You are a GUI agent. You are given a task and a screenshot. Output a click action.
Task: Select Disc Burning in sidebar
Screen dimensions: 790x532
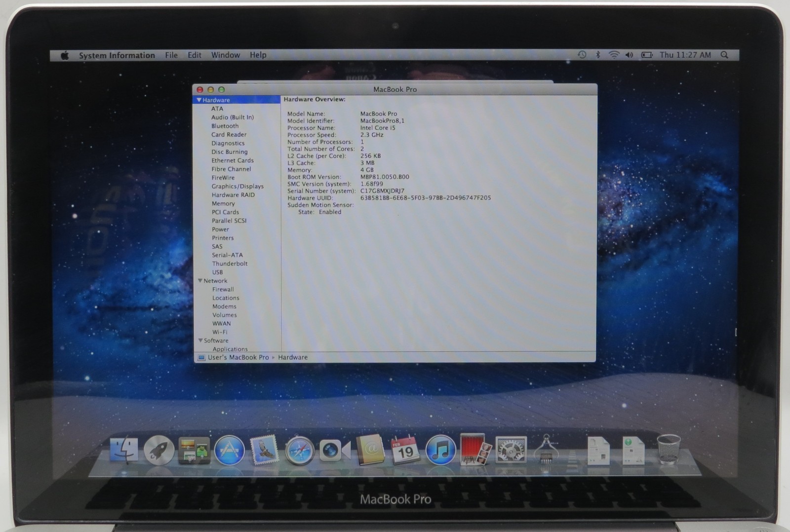tap(230, 152)
